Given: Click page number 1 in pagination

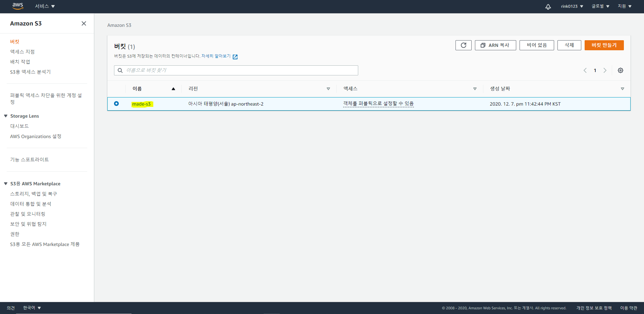Looking at the screenshot, I should tap(595, 70).
